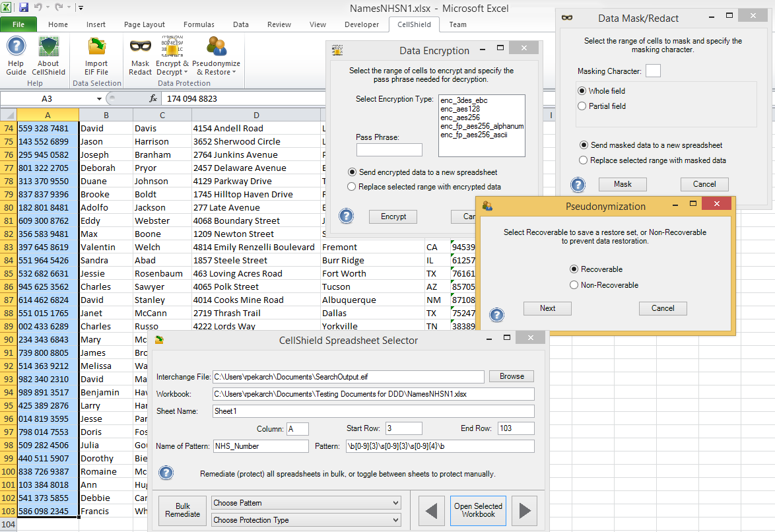Click row 85 header
The image size is (775, 532).
click(x=9, y=273)
